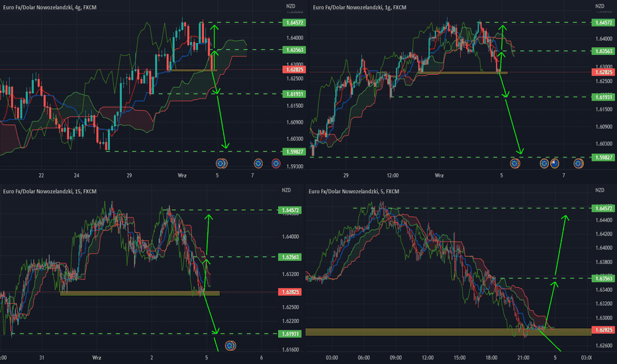Open the NZD currency selector on 15-minute chart
The width and height of the screenshot is (617, 364).
tap(286, 190)
